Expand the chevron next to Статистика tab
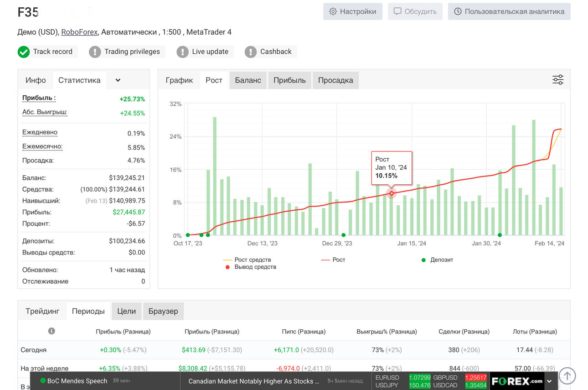 pos(118,80)
